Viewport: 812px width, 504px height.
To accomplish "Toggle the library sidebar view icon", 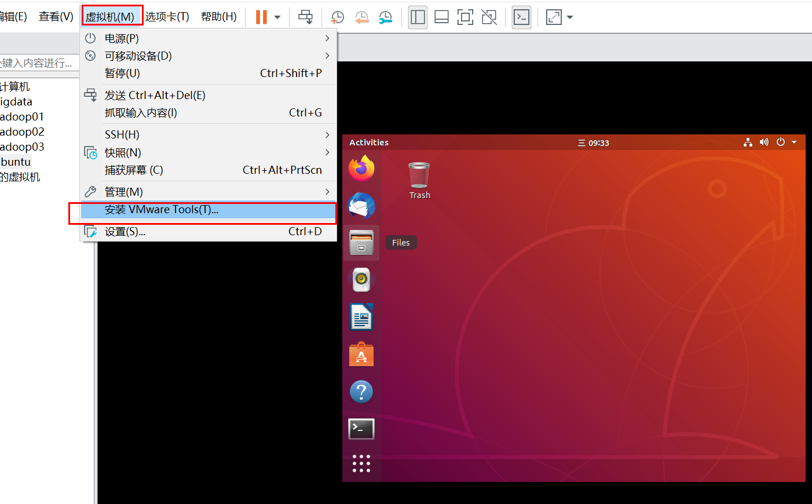I will (418, 17).
